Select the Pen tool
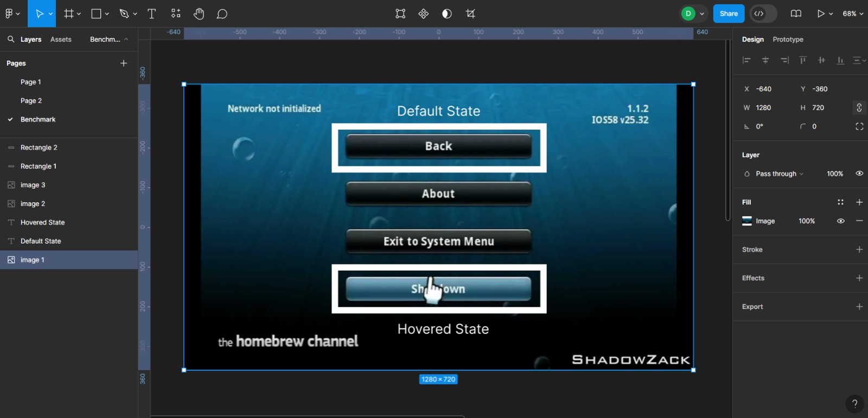 [x=124, y=14]
